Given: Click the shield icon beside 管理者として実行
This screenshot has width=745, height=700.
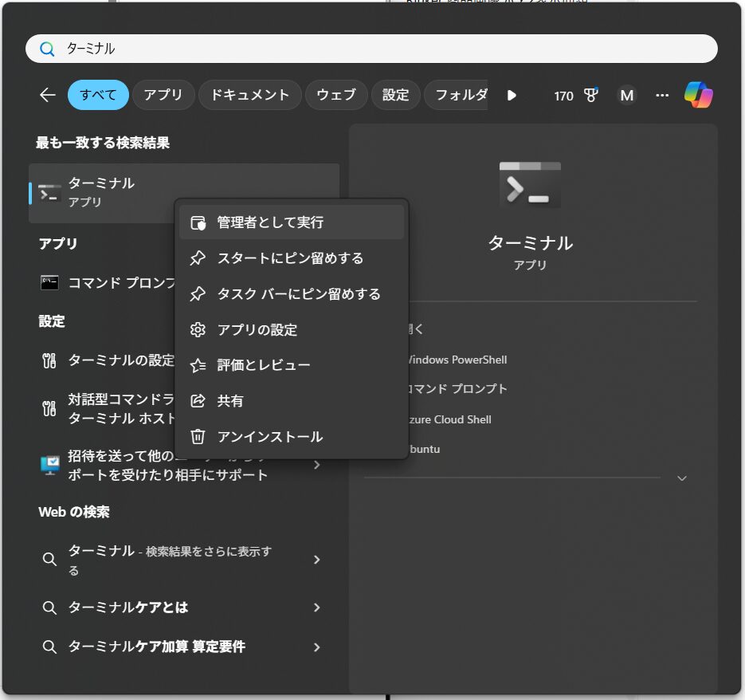Looking at the screenshot, I should point(198,222).
